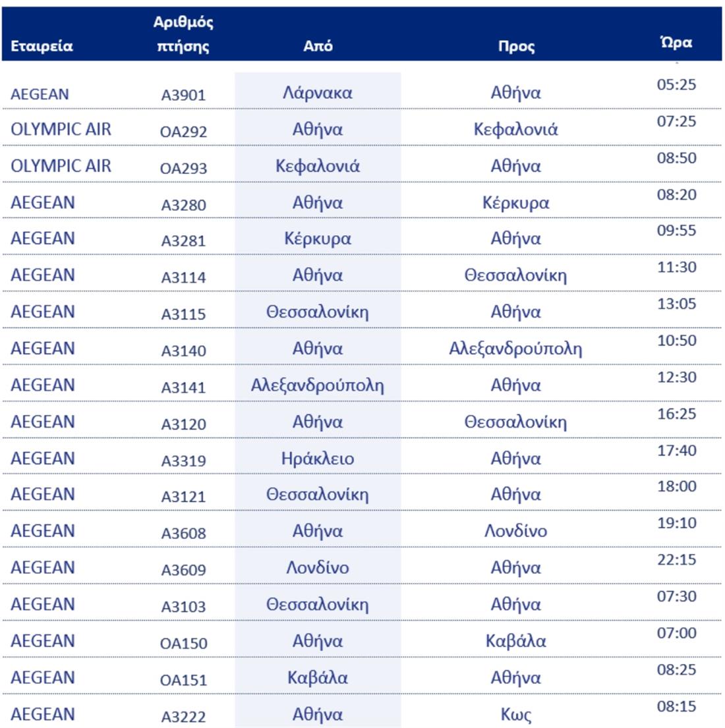Image resolution: width=725 pixels, height=728 pixels.
Task: Select the Καβάλα destination cell
Action: (x=515, y=641)
